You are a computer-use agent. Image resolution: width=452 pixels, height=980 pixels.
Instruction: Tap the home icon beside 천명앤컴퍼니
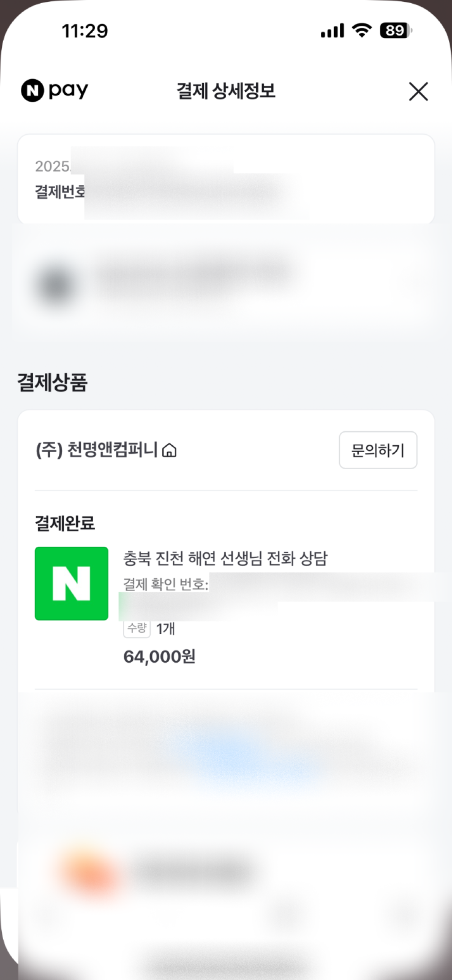(x=169, y=451)
